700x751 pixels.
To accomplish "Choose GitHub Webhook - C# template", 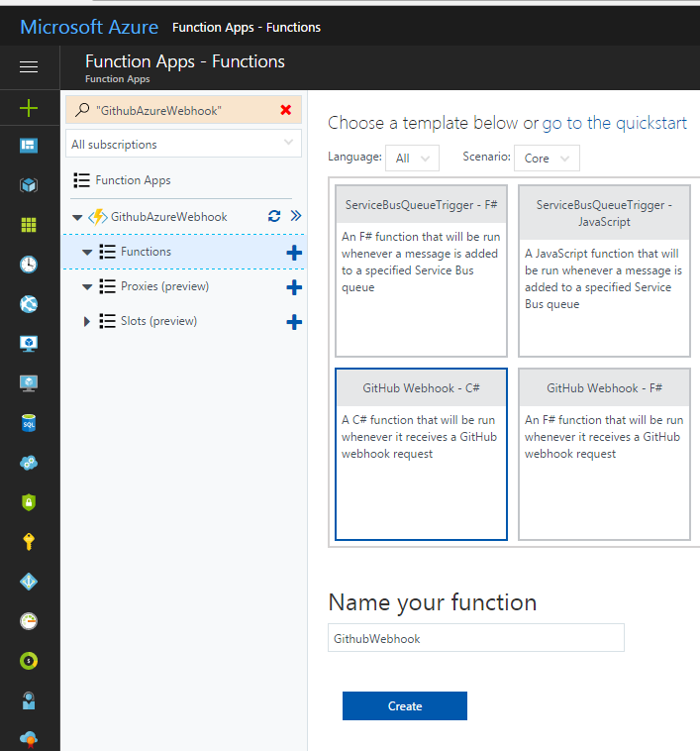I will [421, 454].
